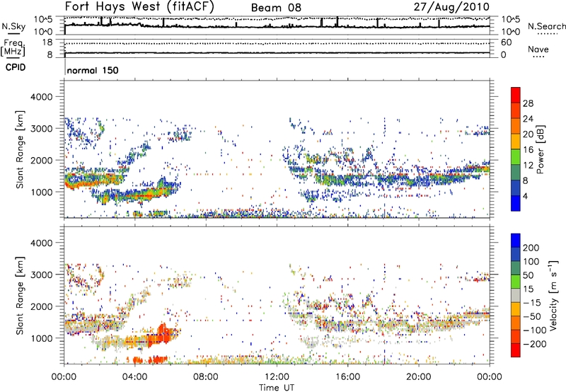
Task: Click the "1000" tick in the velocity panel
Action: coord(42,338)
